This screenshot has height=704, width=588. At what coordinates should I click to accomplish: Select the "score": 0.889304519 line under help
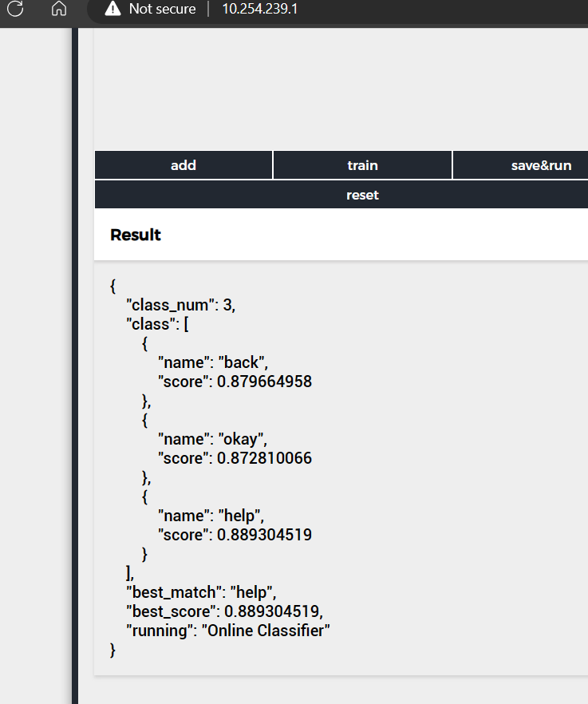235,535
